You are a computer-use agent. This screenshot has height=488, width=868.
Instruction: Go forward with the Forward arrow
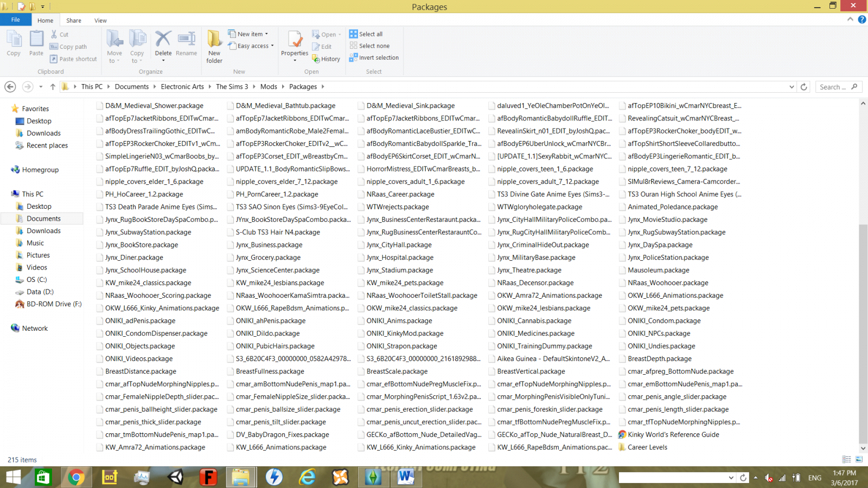pos(27,87)
